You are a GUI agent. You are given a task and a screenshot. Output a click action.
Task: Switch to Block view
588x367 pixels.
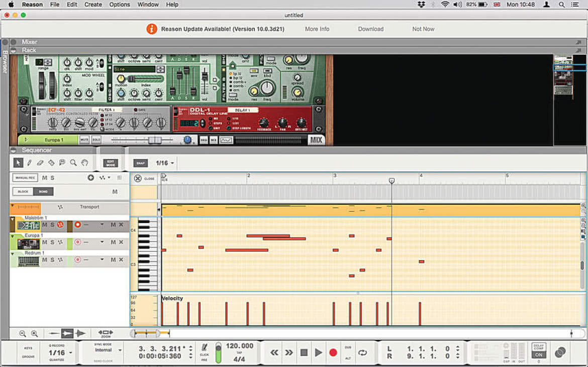[x=23, y=191]
